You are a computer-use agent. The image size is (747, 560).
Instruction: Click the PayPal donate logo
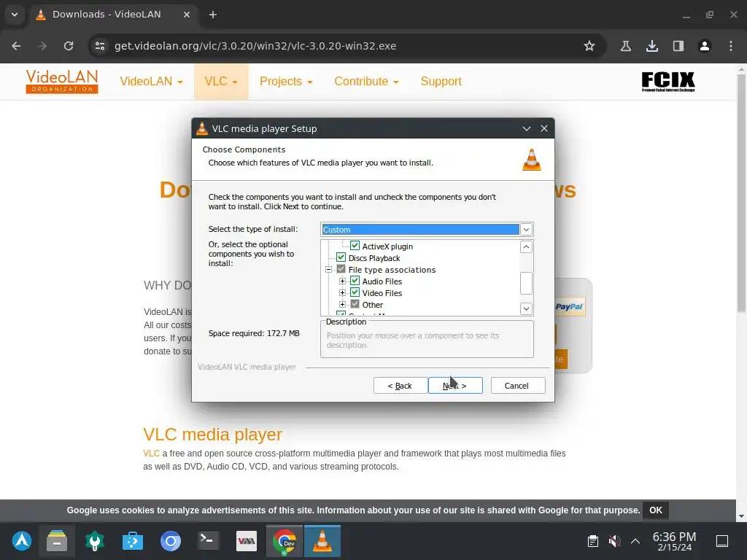(569, 307)
